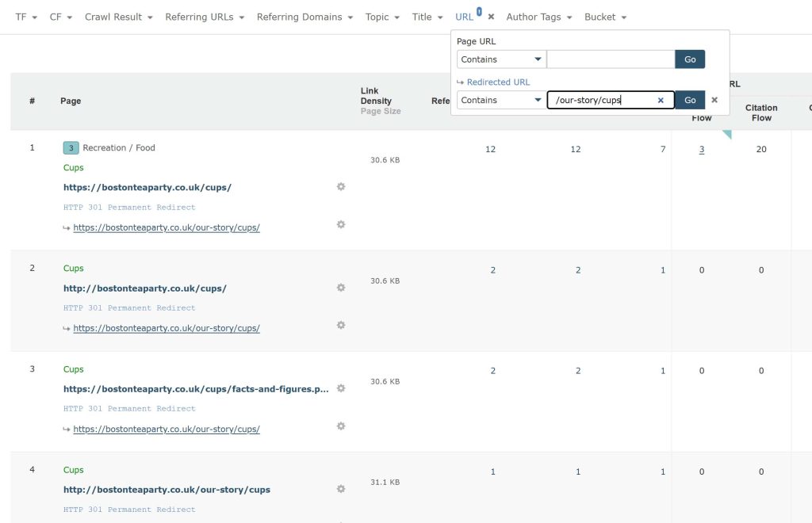Screen dimensions: 812x523
Task: Open the Bucket filter dropdown
Action: tap(605, 17)
